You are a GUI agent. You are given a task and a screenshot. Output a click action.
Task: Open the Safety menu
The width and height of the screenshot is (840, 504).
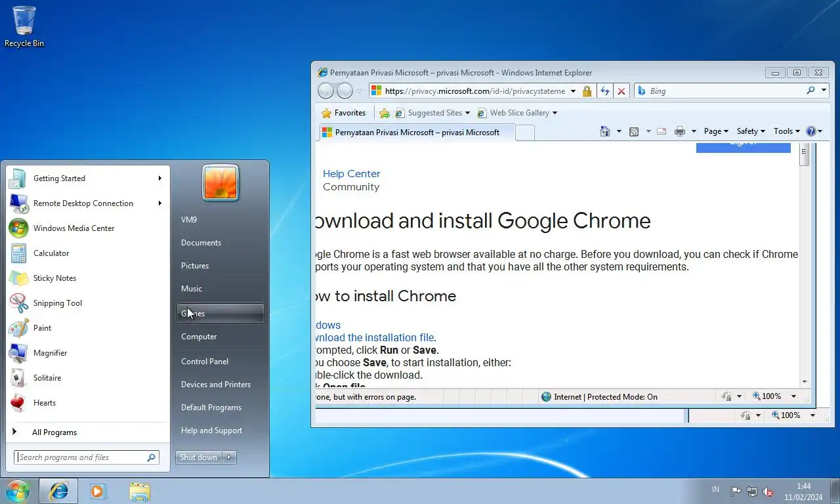[x=751, y=131]
